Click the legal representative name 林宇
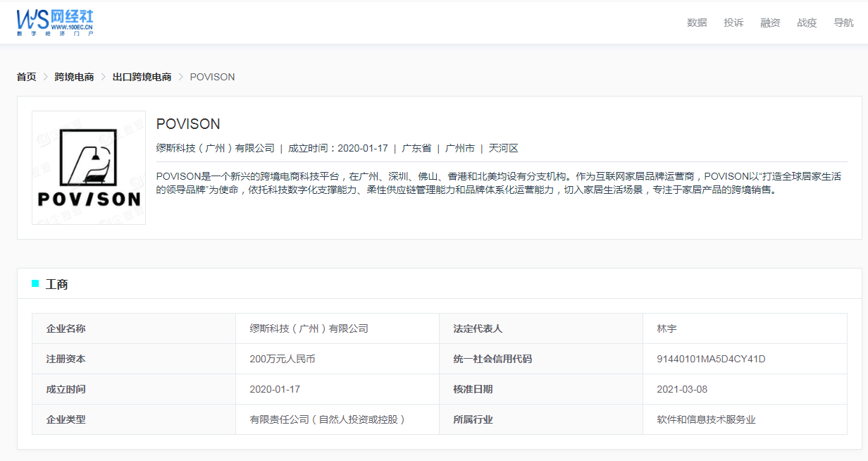Screen dimensions: 868x461 click(666, 328)
